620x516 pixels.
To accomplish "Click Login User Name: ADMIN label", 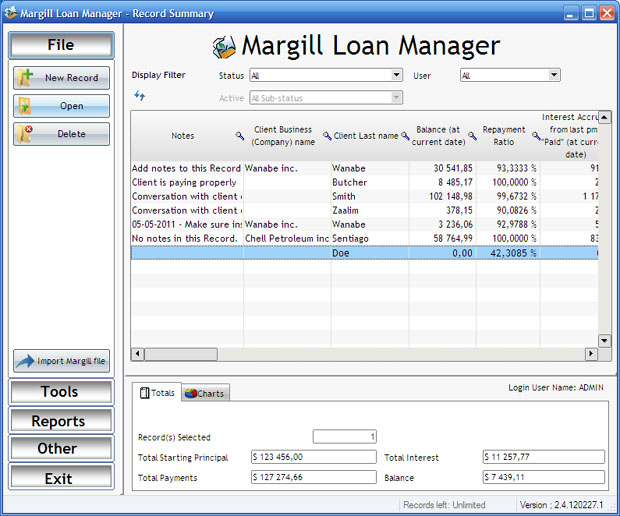I will [x=556, y=387].
